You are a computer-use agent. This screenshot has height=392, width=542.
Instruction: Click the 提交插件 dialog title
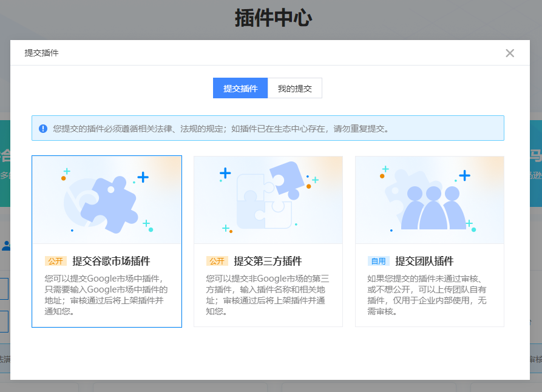click(x=42, y=53)
